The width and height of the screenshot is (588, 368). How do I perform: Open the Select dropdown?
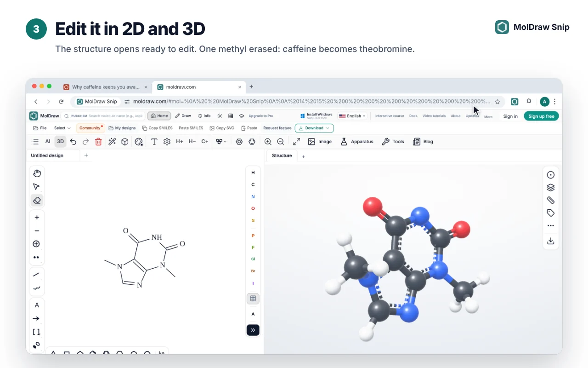[x=62, y=128]
